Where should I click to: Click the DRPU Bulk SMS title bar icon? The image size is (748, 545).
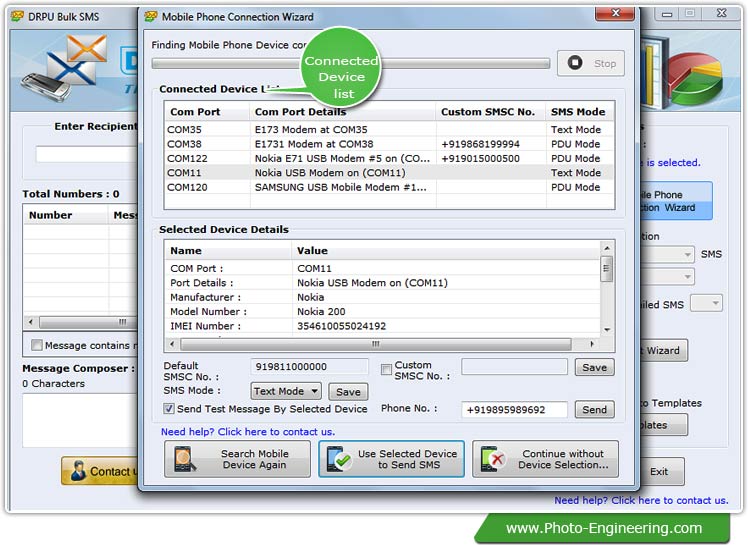tap(18, 17)
